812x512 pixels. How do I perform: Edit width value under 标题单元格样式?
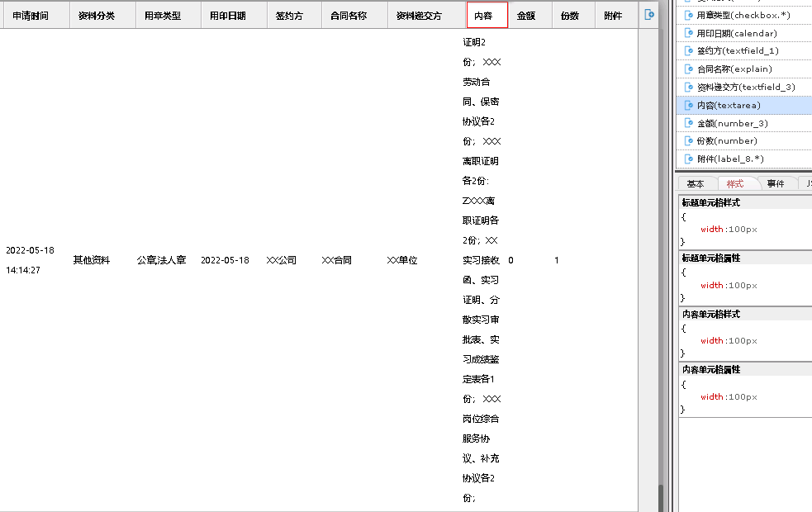click(729, 230)
